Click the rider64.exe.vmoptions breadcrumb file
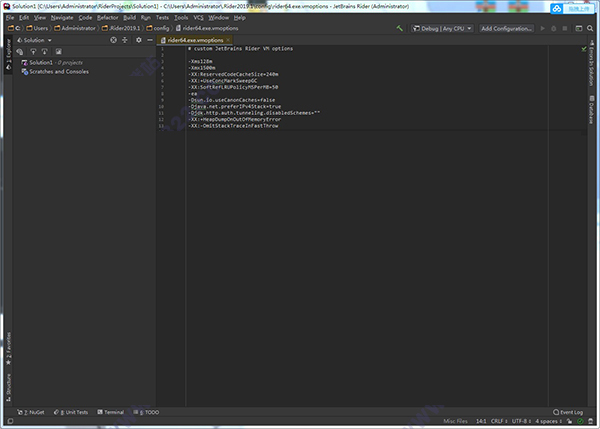Viewport: 600px width, 429px height. click(207, 28)
